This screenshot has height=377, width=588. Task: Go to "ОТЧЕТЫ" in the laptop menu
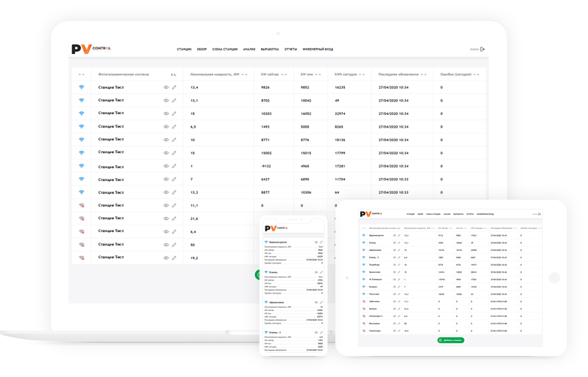point(291,50)
